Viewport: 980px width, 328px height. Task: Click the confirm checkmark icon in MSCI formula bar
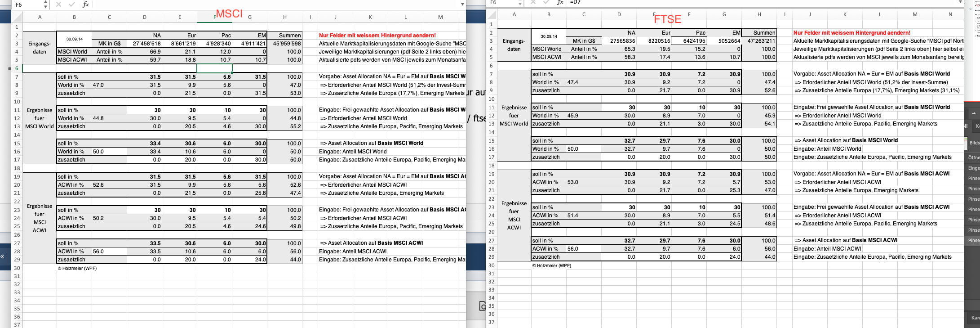[x=72, y=4]
